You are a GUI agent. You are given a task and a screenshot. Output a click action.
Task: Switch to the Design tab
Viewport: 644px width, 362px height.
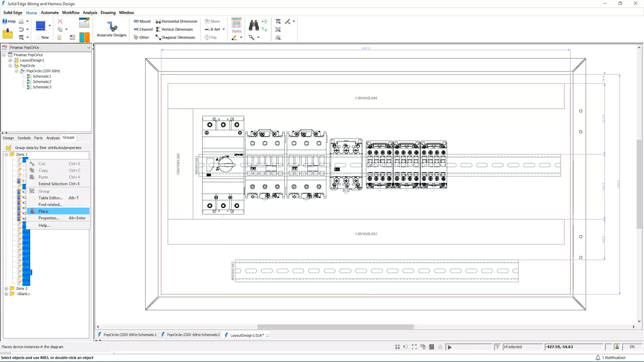click(8, 138)
